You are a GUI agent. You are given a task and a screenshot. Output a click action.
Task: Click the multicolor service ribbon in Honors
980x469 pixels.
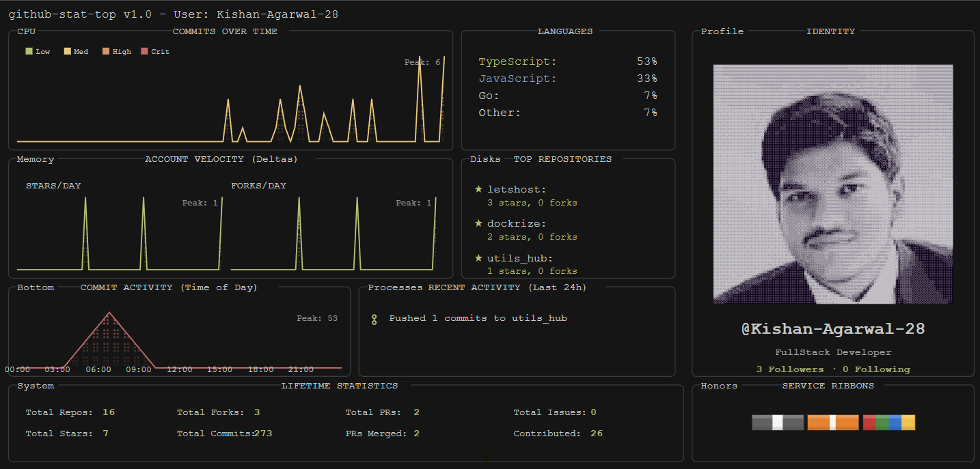pyautogui.click(x=888, y=422)
